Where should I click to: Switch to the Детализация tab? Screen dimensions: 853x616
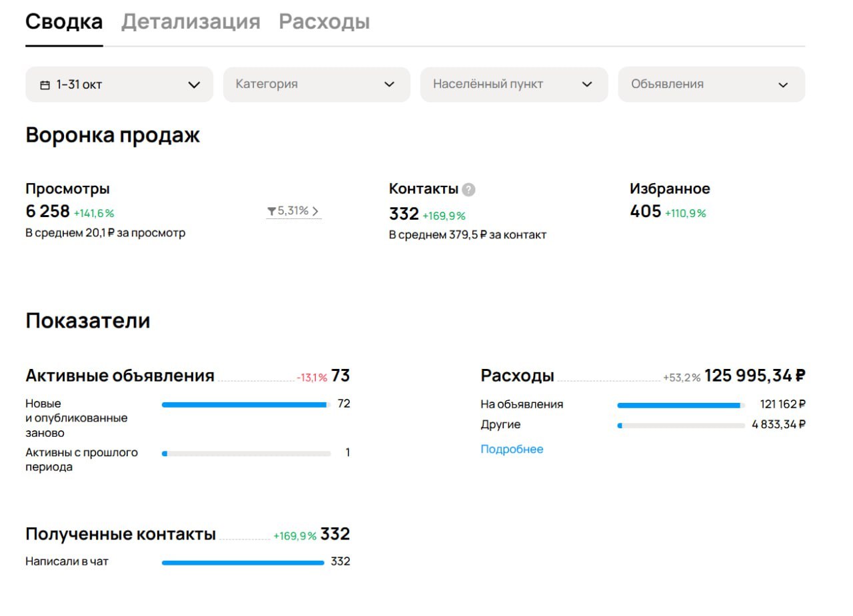point(191,22)
